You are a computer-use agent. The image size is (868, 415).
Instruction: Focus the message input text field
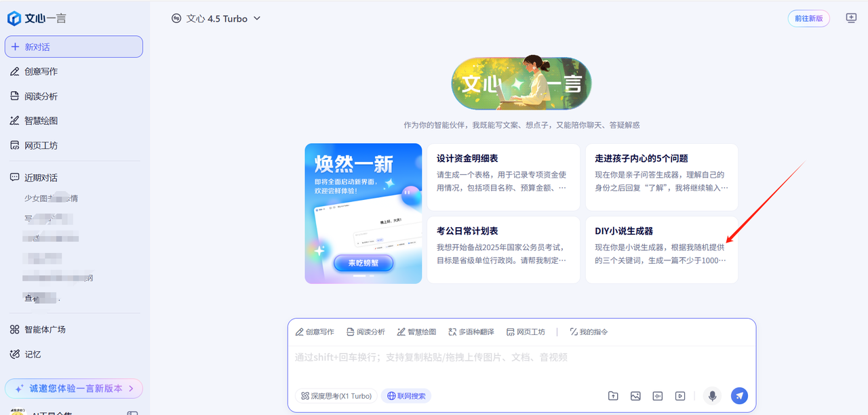pos(521,357)
